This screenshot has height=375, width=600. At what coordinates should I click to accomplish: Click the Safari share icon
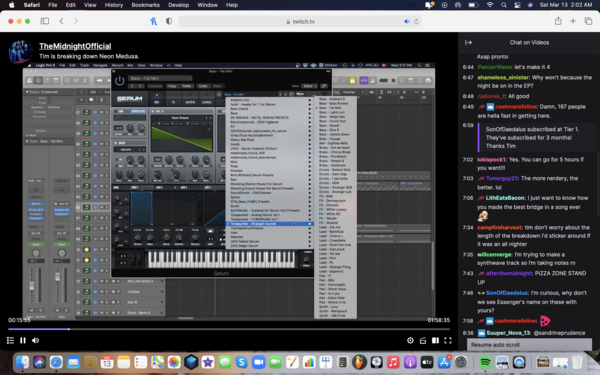click(x=558, y=21)
